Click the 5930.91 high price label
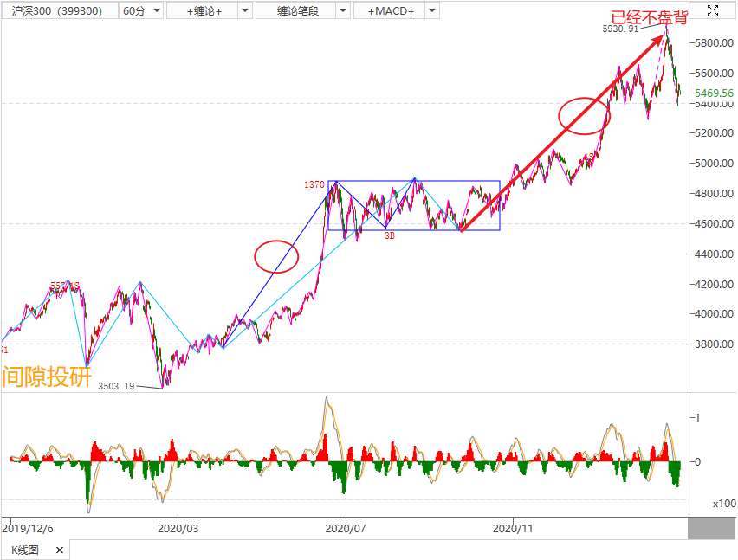 point(620,29)
